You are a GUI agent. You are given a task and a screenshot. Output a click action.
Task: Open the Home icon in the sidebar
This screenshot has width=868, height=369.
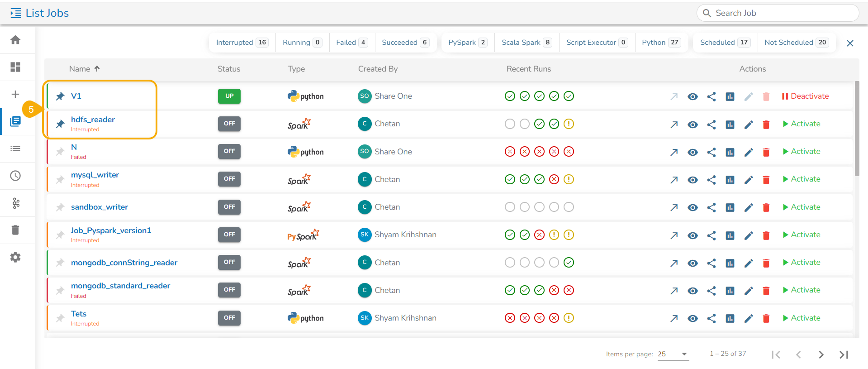pyautogui.click(x=15, y=40)
